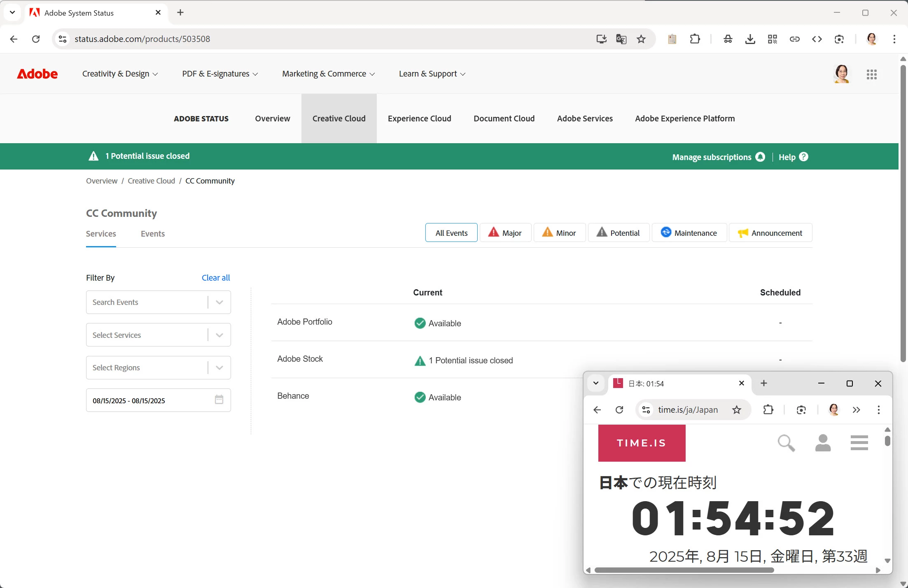Toggle the Announcement events filter
The image size is (908, 588).
[770, 233]
